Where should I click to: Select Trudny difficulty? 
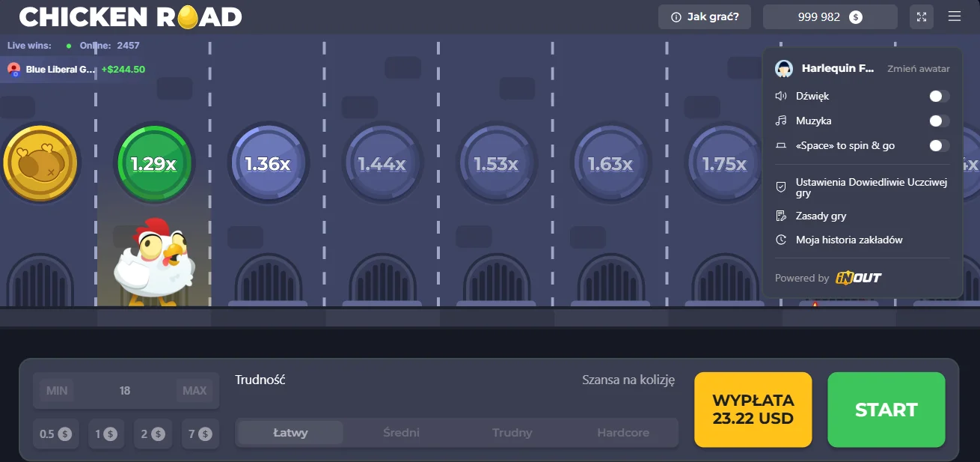point(512,432)
